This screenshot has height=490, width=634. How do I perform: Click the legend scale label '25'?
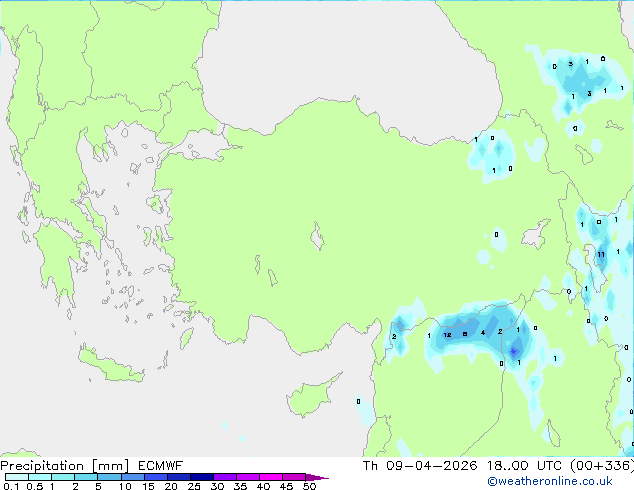(194, 486)
